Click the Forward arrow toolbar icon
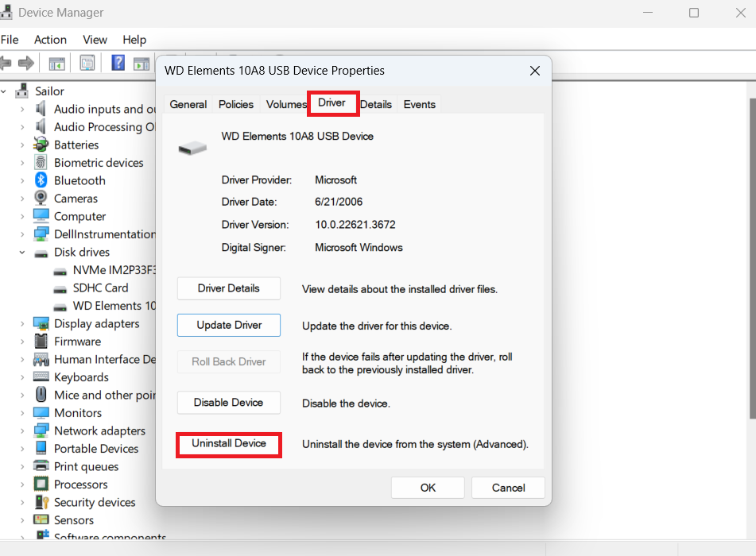The width and height of the screenshot is (756, 556). [x=26, y=63]
